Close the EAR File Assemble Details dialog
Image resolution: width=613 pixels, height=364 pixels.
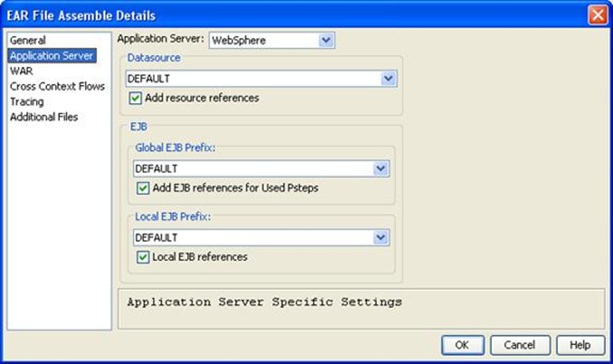click(597, 15)
